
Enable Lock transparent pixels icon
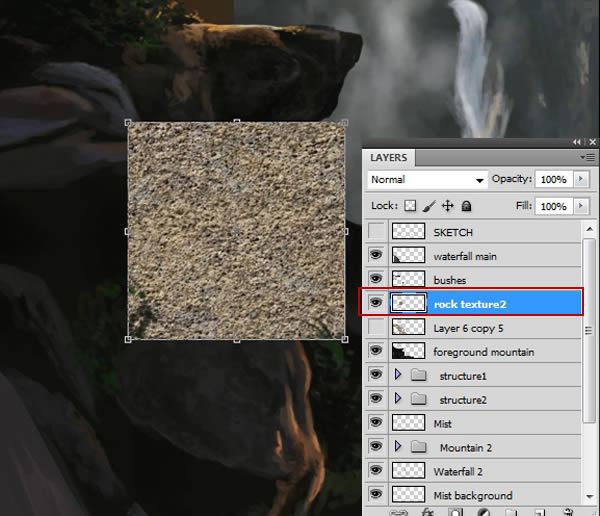(410, 206)
